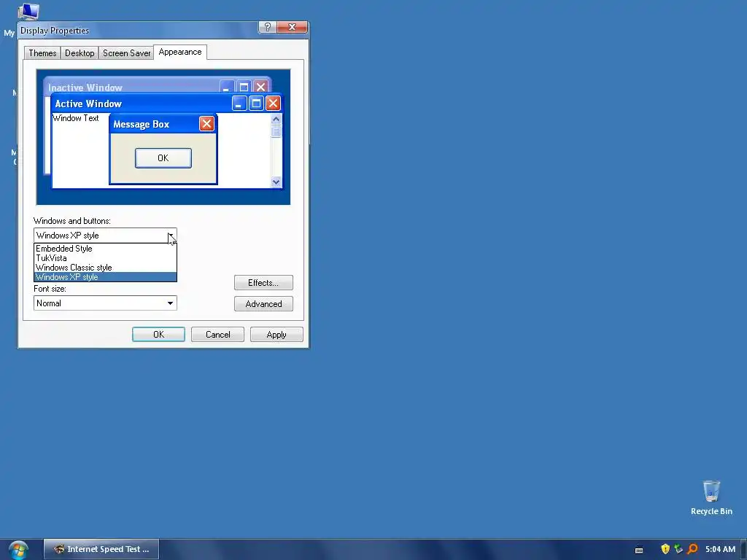Click the Active Window preview maximize icon
The image size is (747, 560).
[256, 104]
